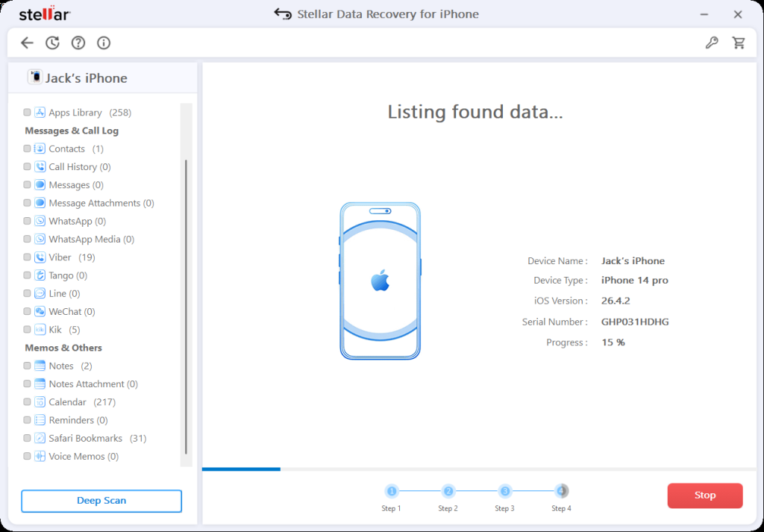This screenshot has width=764, height=532.
Task: Open the help question mark icon
Action: 78,43
